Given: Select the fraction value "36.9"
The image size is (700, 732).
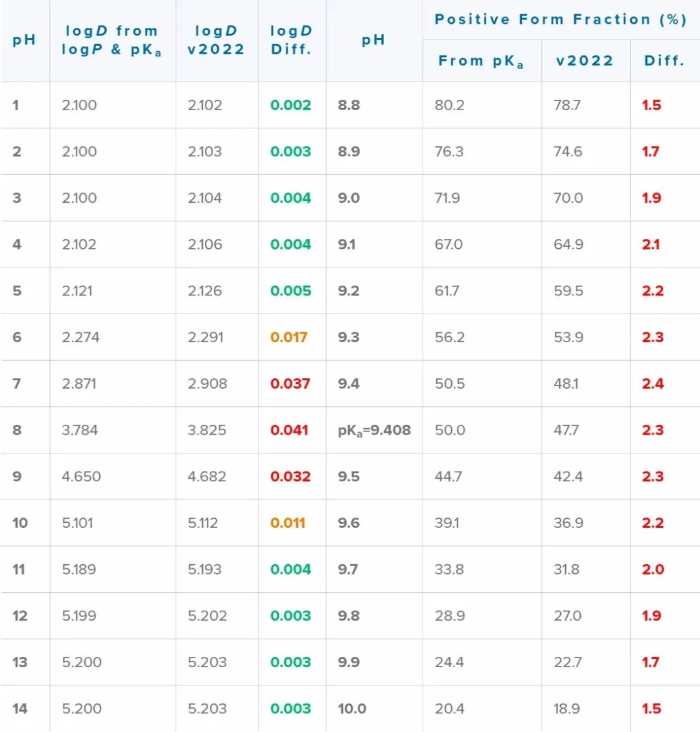Looking at the screenshot, I should (x=569, y=523).
